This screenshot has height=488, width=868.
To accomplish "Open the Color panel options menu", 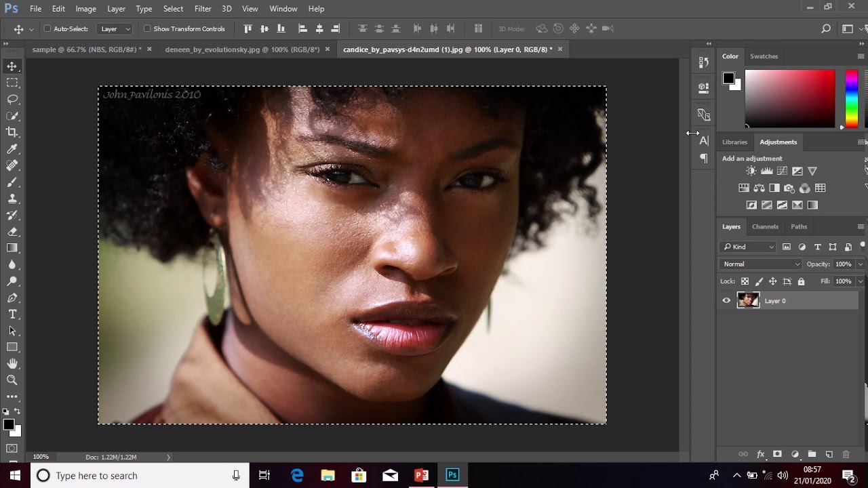I will point(861,56).
